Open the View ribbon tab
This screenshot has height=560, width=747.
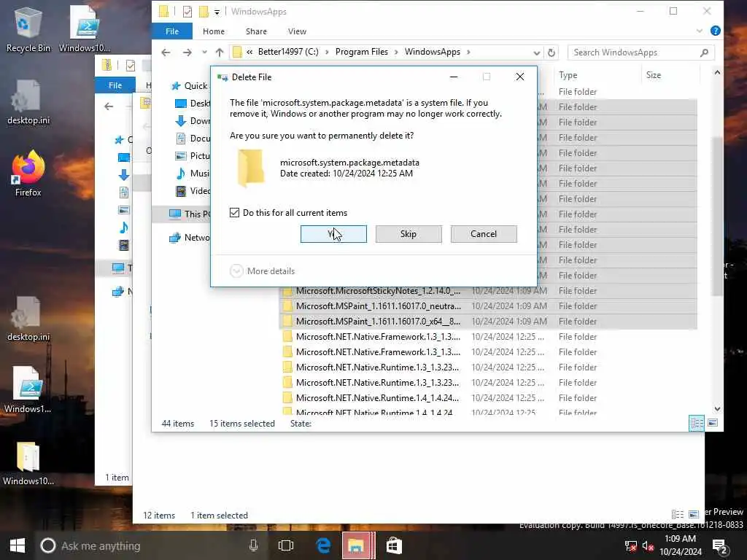(297, 31)
